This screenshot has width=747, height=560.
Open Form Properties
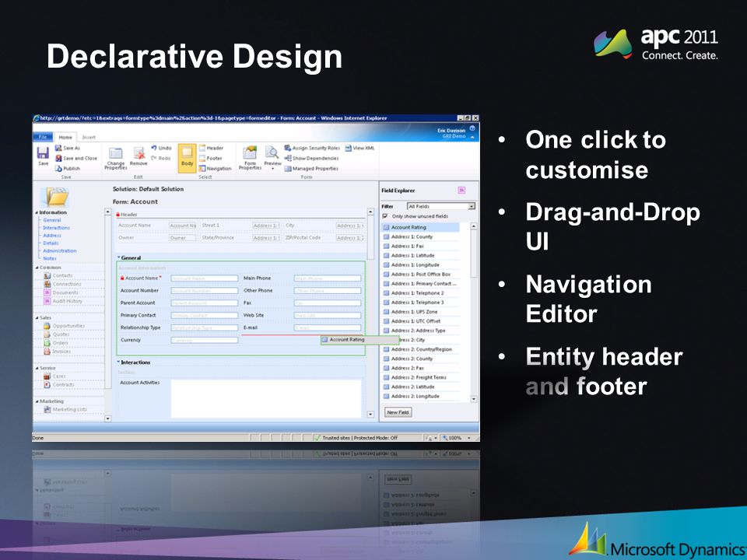(250, 158)
